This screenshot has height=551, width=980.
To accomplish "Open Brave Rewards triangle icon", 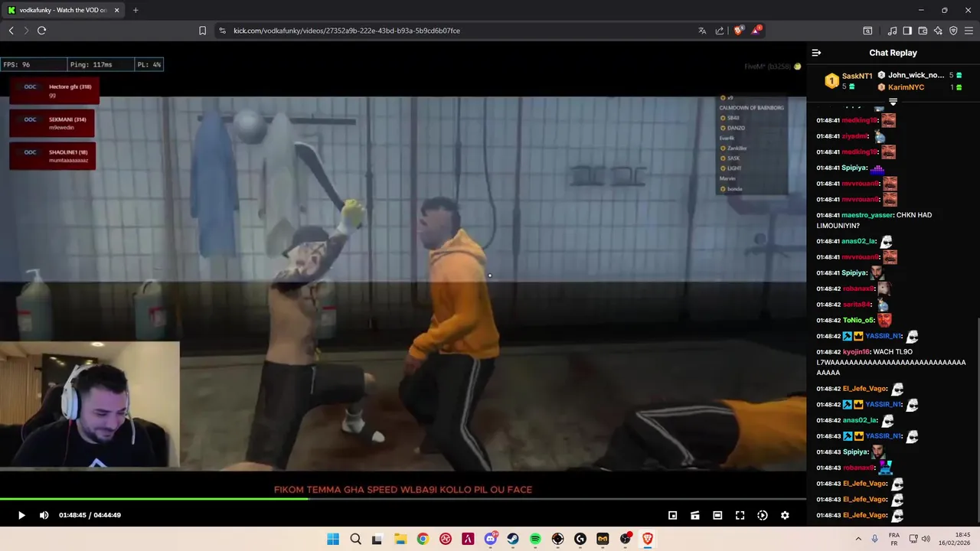I will (x=756, y=31).
